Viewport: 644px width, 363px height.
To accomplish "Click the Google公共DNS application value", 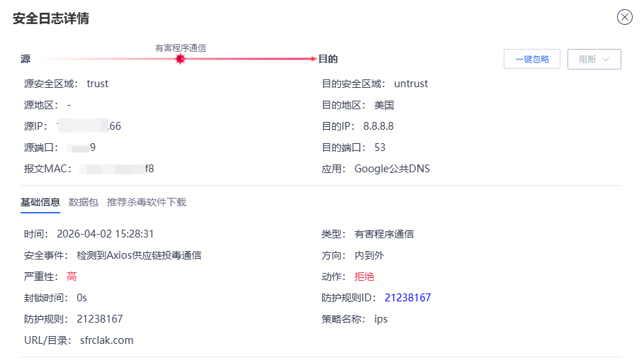I will (392, 169).
